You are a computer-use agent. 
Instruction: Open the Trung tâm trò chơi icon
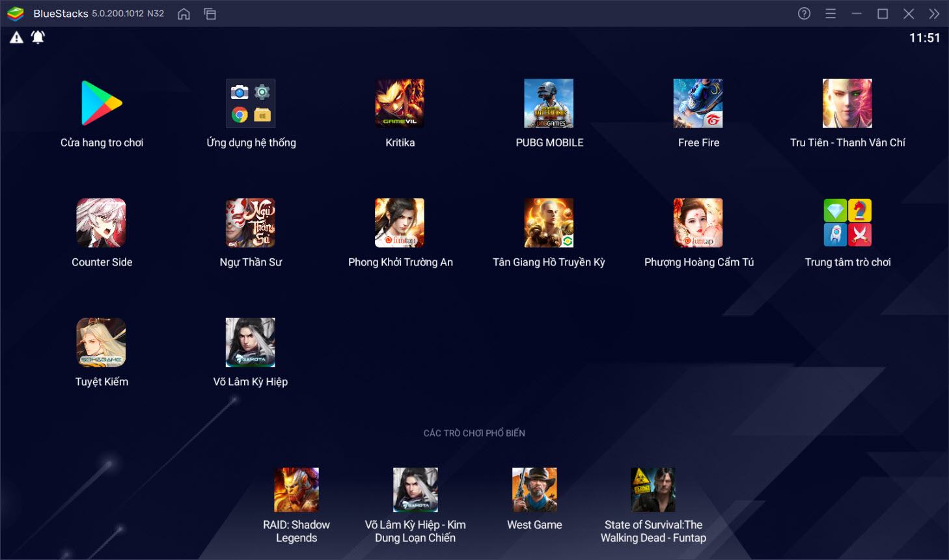847,222
